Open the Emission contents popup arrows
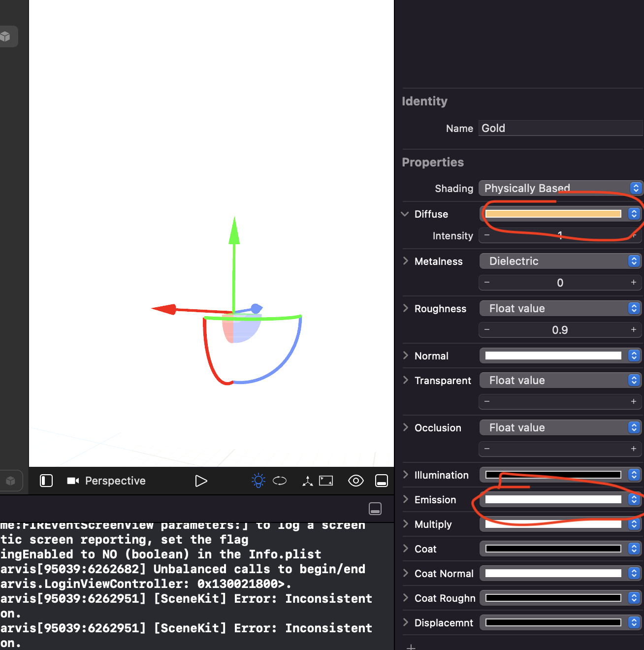 634,499
